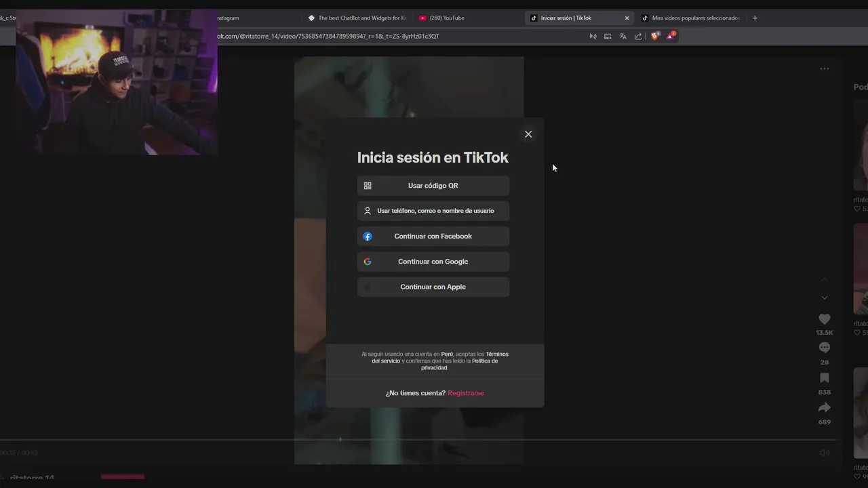Open Brave Shields lion icon
868x488 pixels.
(x=654, y=37)
